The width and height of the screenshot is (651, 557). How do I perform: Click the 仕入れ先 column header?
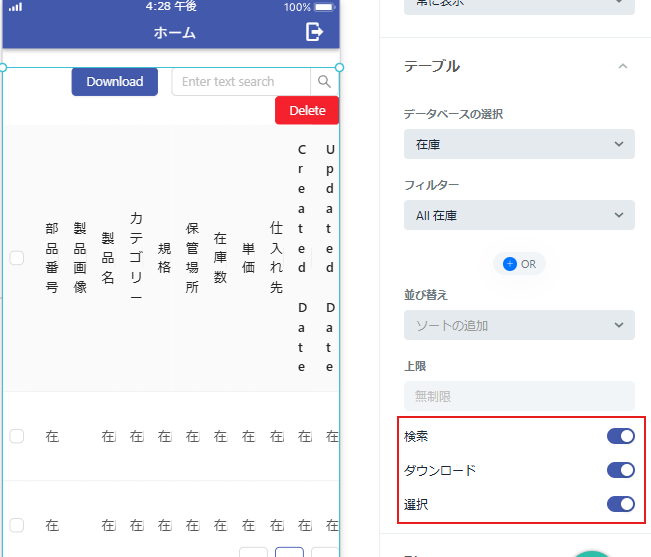point(276,258)
